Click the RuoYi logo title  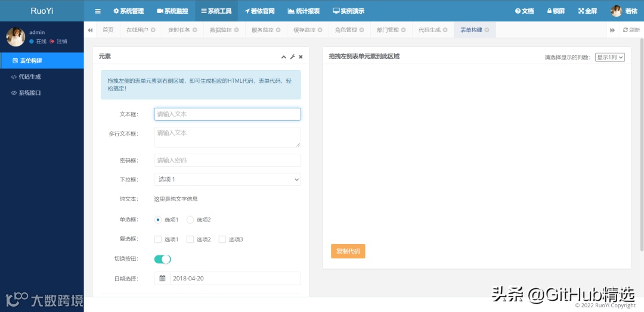(42, 11)
